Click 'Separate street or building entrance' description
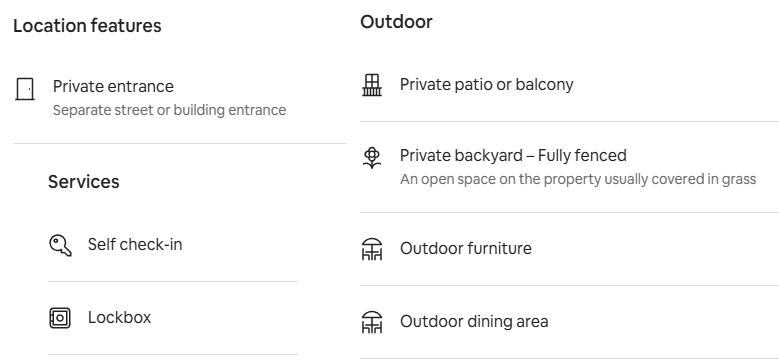 (169, 110)
